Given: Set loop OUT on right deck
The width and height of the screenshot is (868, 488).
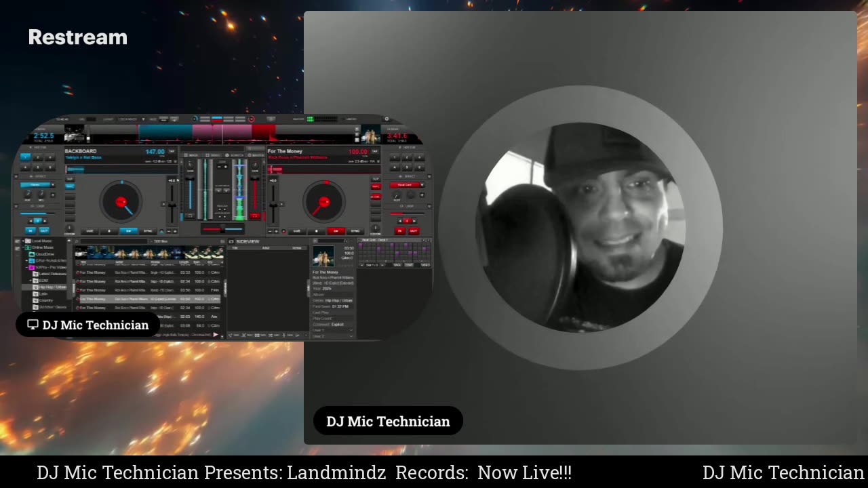Looking at the screenshot, I should pos(414,231).
